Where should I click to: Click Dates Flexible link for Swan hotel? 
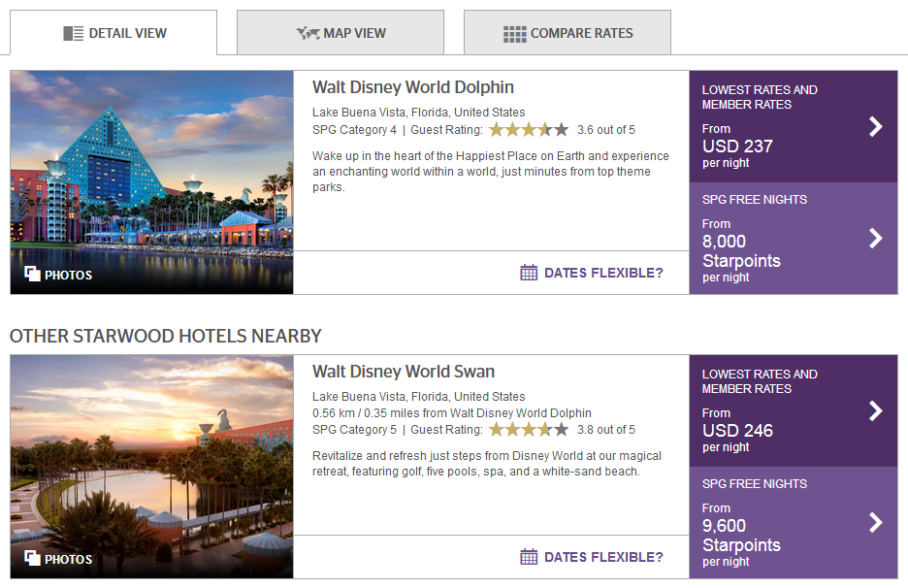(603, 557)
